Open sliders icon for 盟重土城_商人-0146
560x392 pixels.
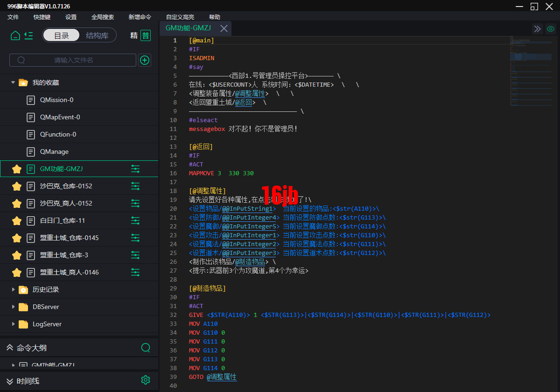pyautogui.click(x=135, y=272)
